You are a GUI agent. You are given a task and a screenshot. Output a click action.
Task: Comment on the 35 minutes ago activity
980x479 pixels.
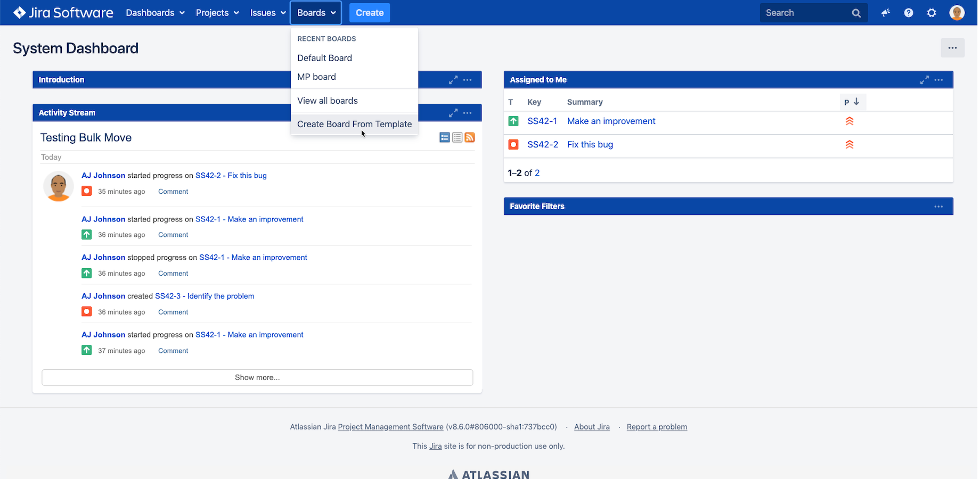pos(173,192)
